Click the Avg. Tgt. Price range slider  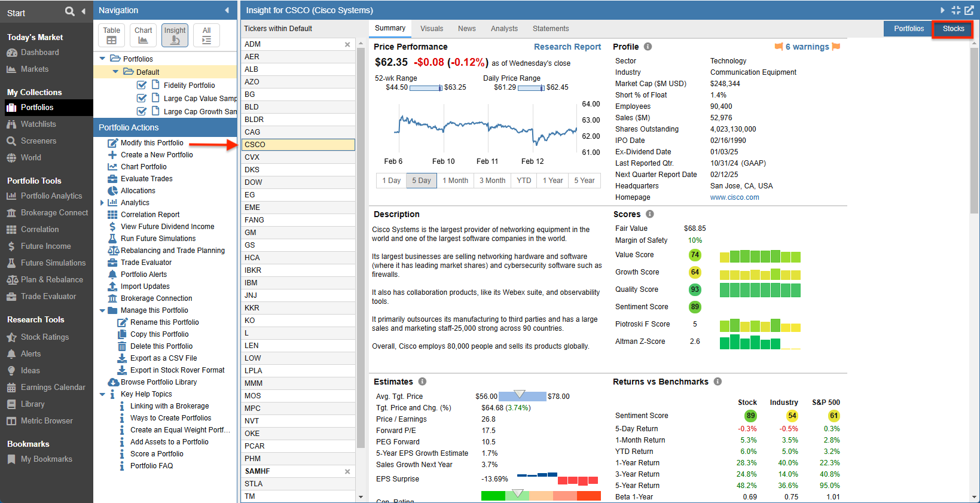(522, 396)
